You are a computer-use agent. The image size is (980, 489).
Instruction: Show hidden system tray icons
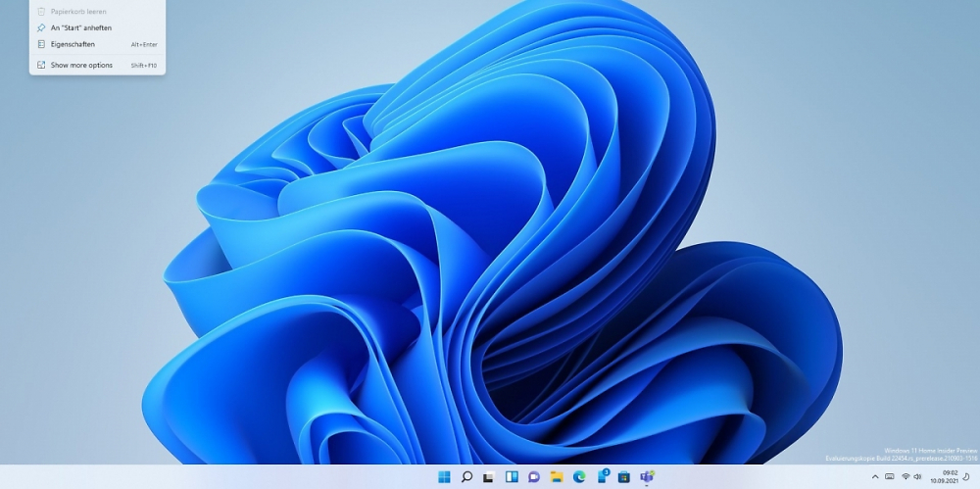pos(875,477)
